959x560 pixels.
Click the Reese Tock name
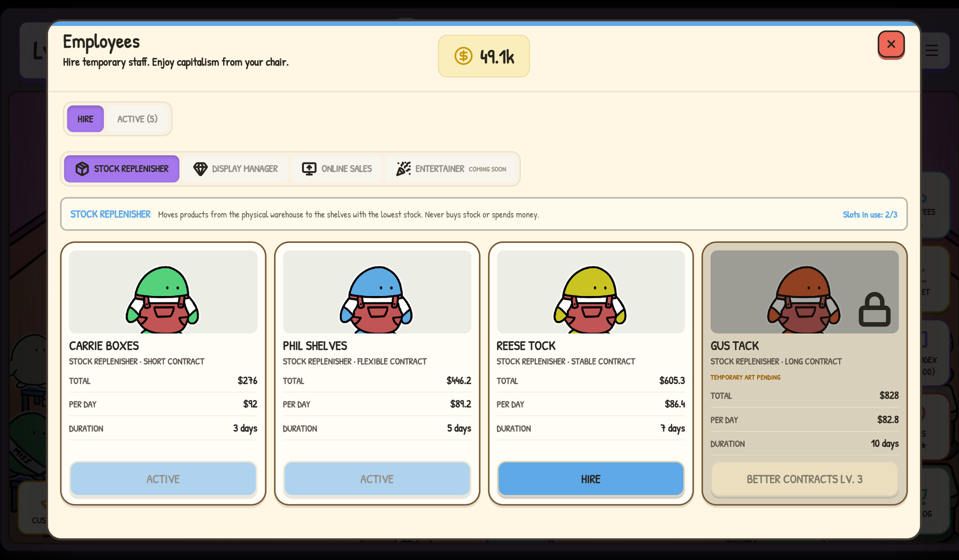point(526,346)
